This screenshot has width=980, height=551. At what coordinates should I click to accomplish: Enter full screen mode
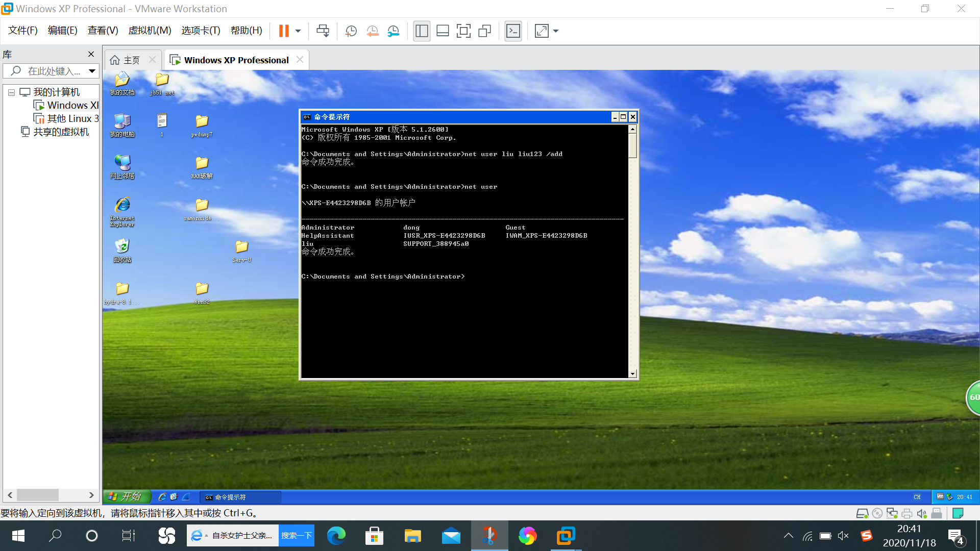tap(463, 31)
